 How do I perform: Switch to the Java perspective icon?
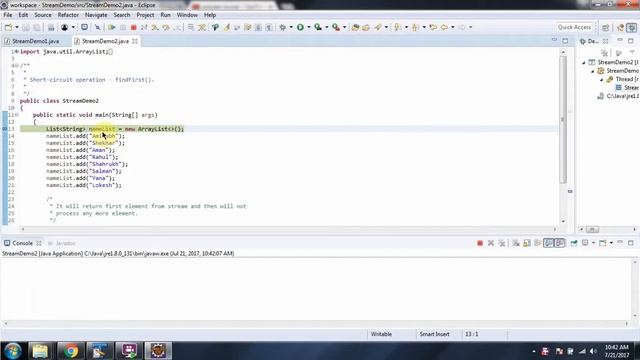pos(620,27)
